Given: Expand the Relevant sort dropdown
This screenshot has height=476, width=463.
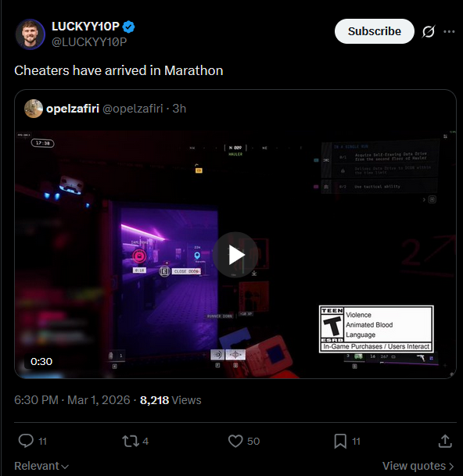Looking at the screenshot, I should click(x=41, y=466).
